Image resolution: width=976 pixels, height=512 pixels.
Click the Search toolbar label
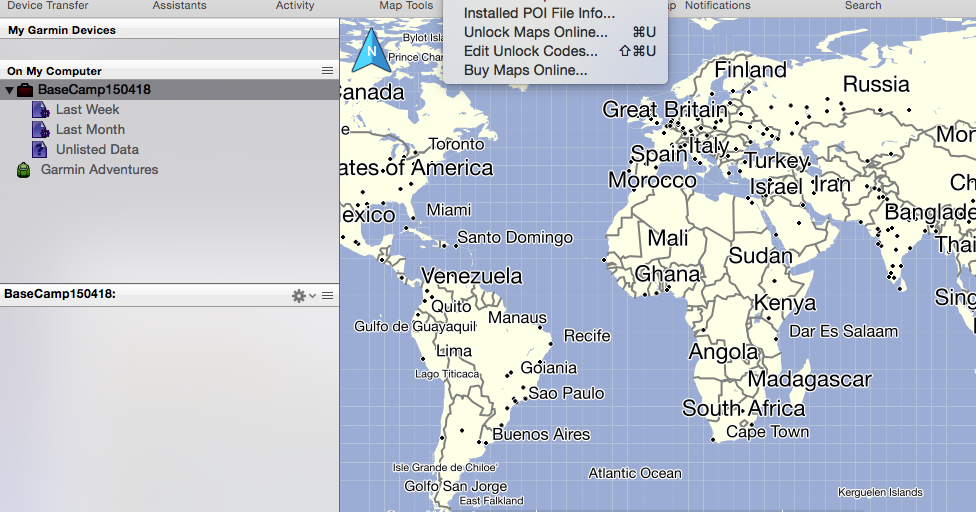click(x=863, y=6)
